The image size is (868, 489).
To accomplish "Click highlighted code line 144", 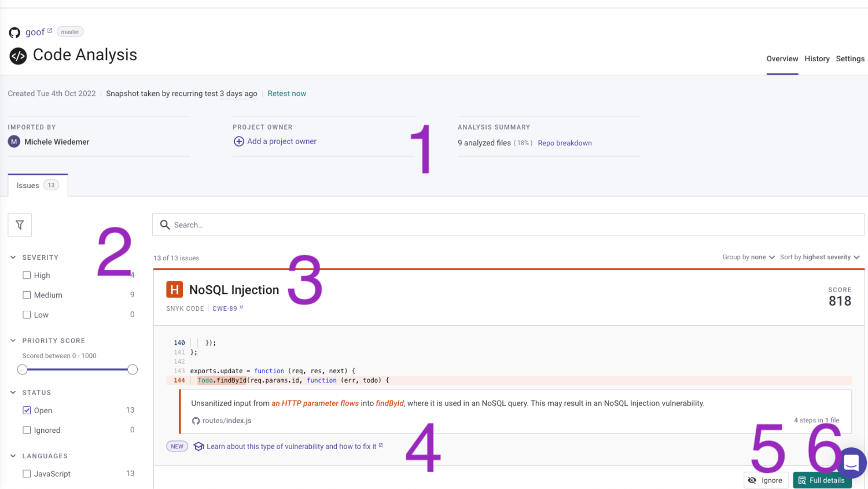I will coord(509,380).
